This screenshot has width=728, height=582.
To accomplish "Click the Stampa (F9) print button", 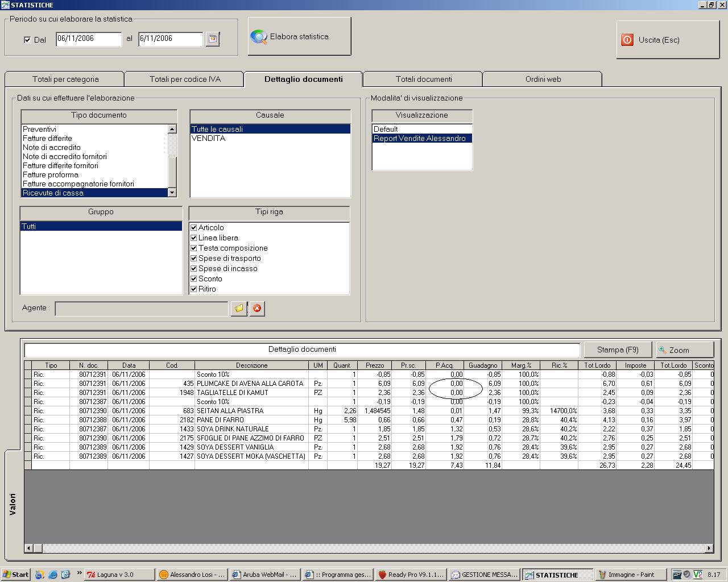I will point(618,350).
